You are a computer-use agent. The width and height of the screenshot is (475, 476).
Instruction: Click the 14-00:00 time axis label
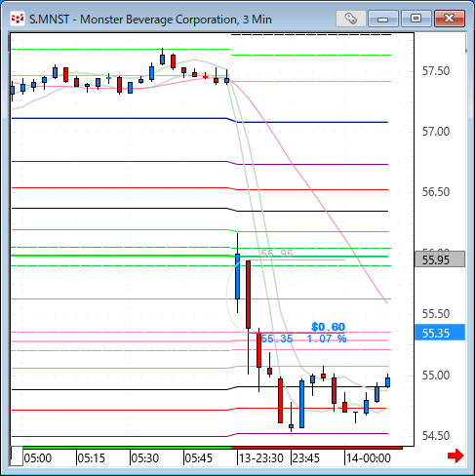click(x=369, y=458)
